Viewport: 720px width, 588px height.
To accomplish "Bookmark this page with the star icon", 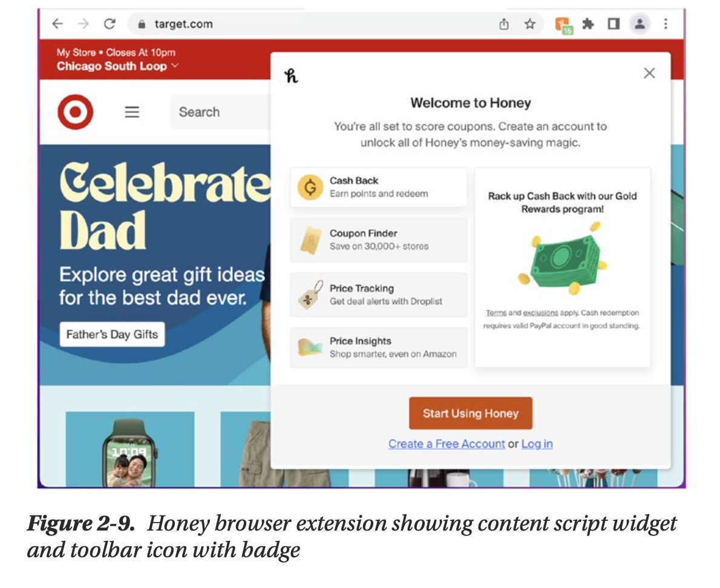I will tap(530, 24).
